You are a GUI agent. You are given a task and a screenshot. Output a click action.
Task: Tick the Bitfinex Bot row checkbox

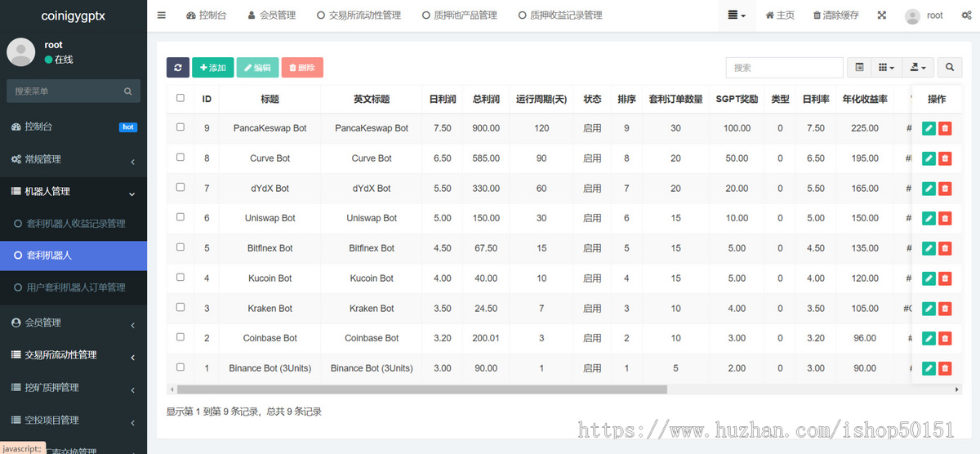180,247
